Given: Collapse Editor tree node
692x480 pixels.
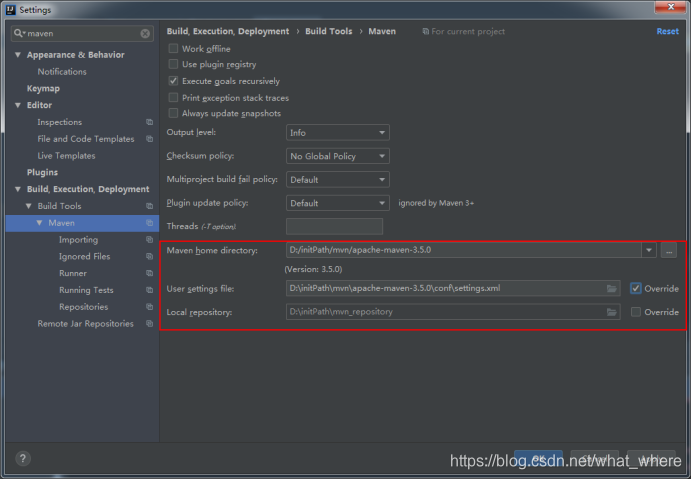Looking at the screenshot, I should click(18, 105).
